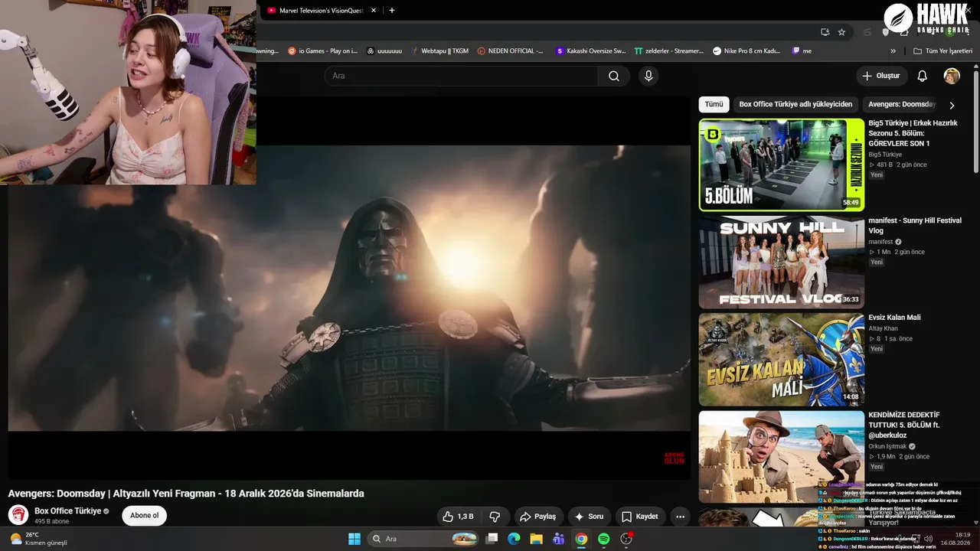Click title manifest - Sunny Hill Festival Vlog
This screenshot has height=551, width=980.
[x=915, y=225]
